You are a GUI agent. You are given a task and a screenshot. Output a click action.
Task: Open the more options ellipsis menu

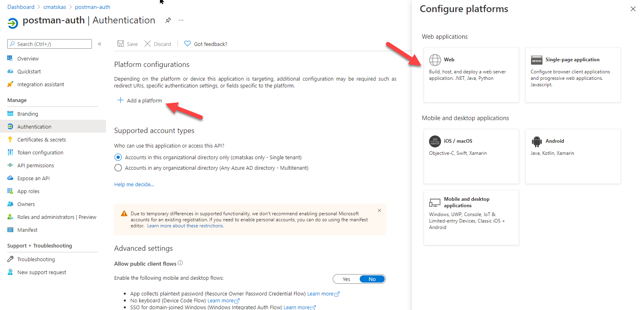181,20
